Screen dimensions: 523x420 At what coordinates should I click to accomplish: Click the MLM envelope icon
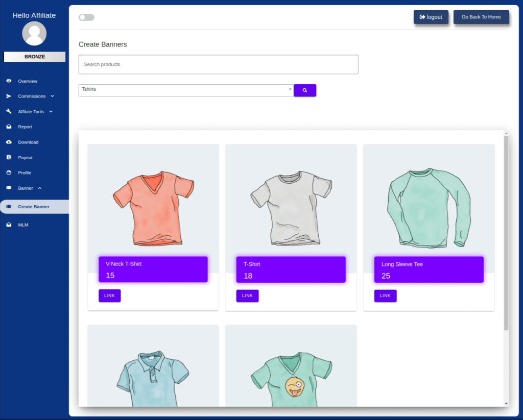8,225
